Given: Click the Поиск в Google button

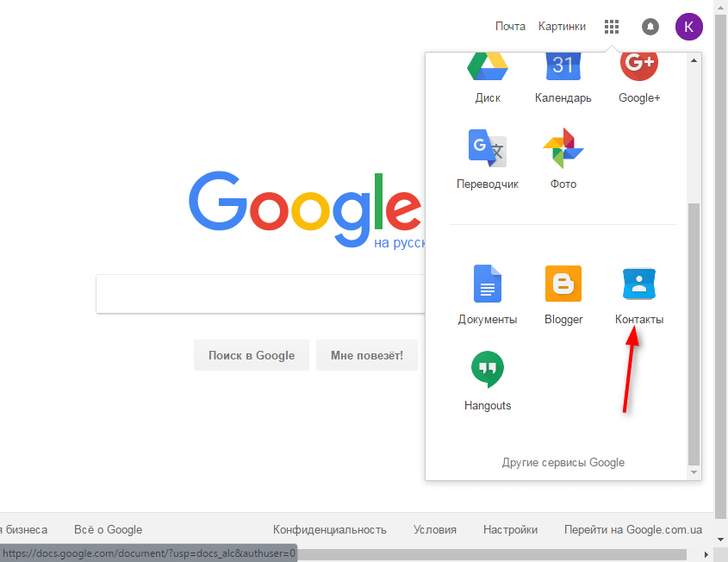Looking at the screenshot, I should coord(252,355).
